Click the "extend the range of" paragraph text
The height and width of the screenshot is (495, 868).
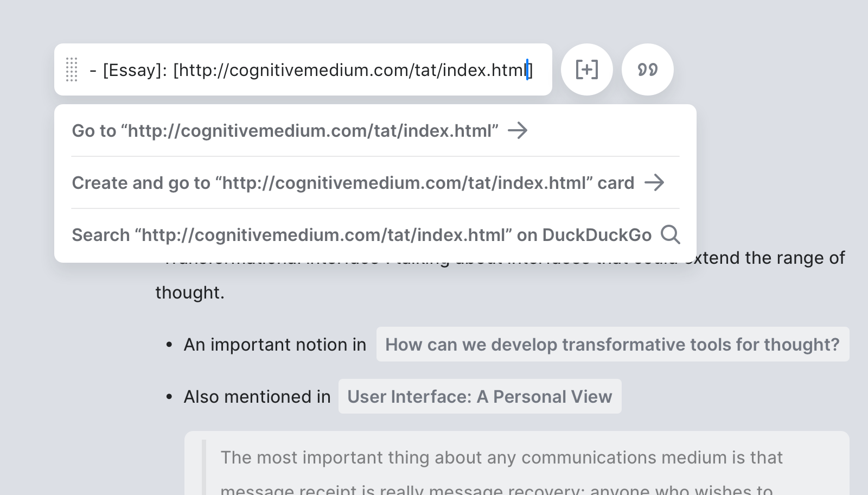tap(770, 258)
